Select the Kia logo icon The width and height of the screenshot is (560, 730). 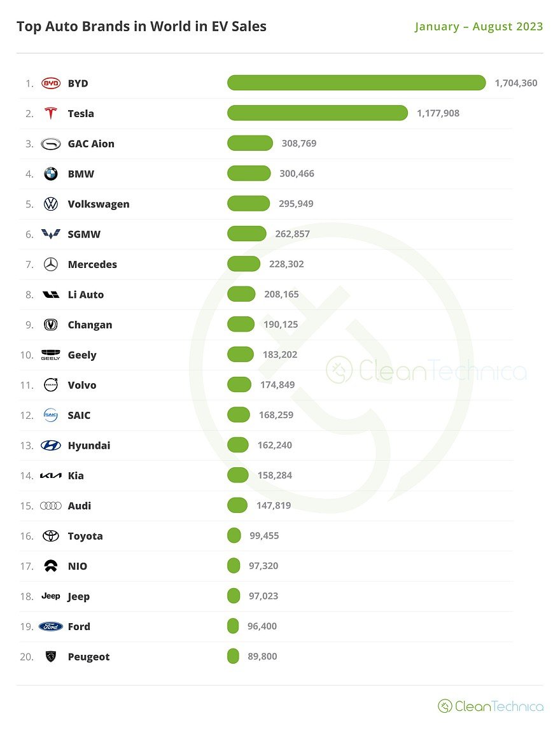point(51,475)
